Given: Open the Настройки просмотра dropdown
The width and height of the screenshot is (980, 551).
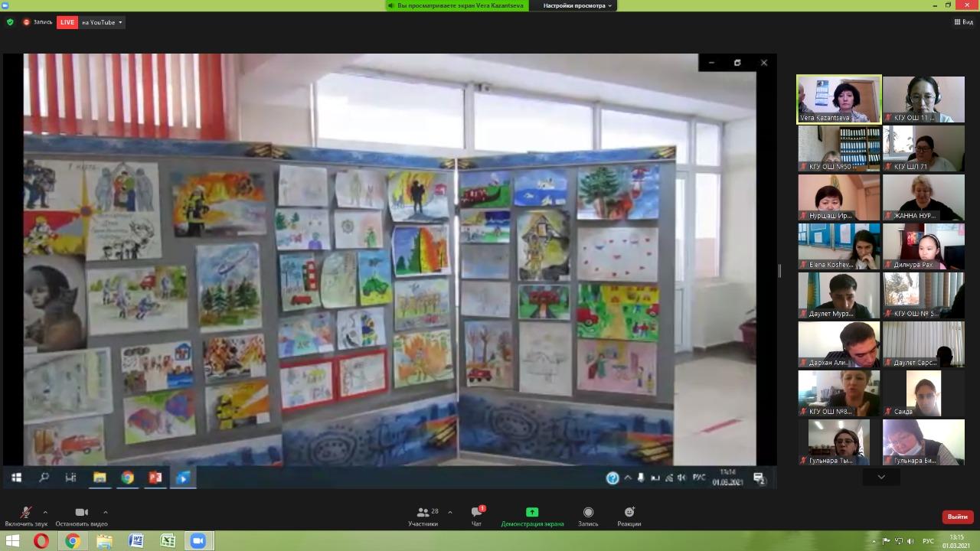Looking at the screenshot, I should (x=578, y=5).
